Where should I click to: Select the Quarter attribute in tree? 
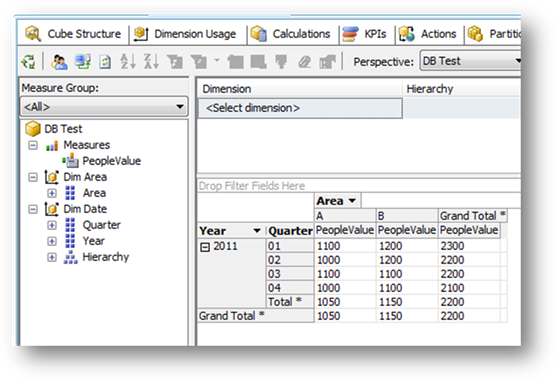point(101,225)
